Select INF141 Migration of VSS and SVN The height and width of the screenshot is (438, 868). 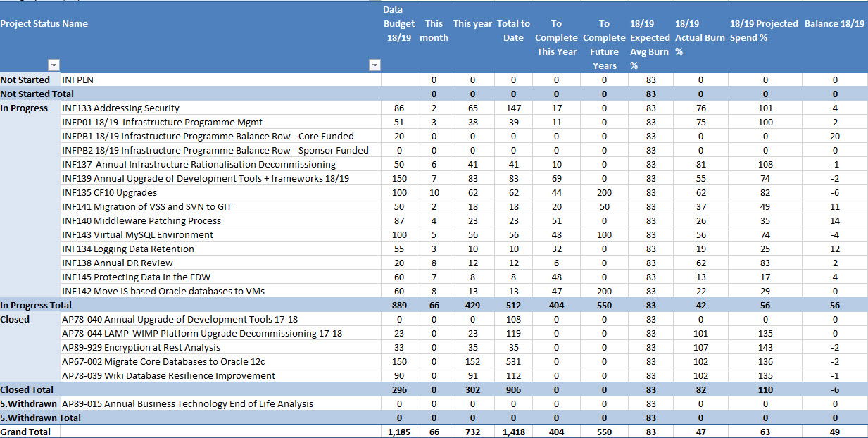click(146, 206)
